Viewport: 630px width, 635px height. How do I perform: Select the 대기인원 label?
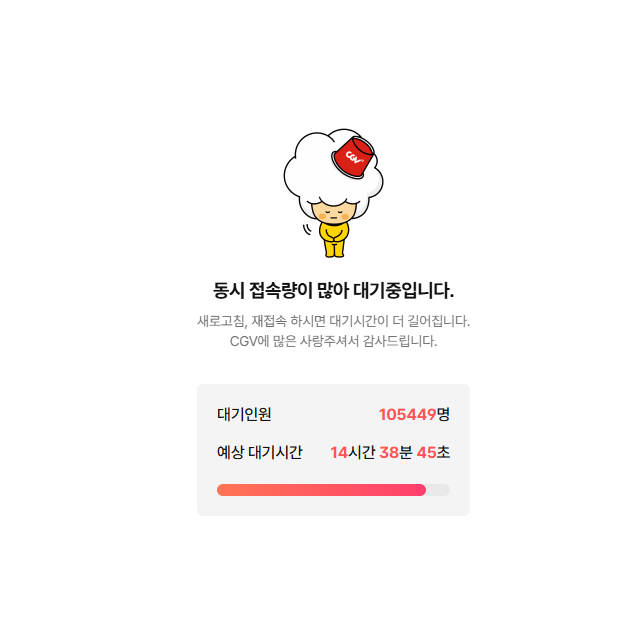pyautogui.click(x=244, y=414)
